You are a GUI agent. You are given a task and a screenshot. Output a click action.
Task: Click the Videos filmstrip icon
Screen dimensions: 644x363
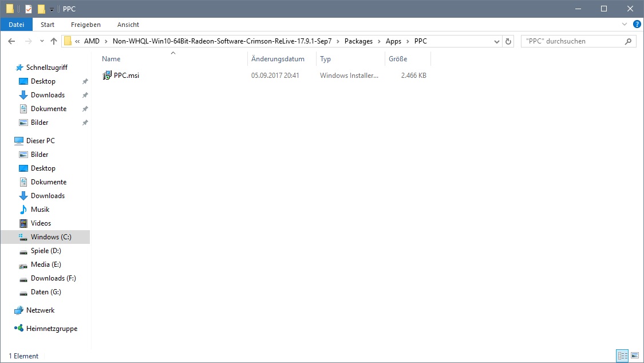click(23, 223)
